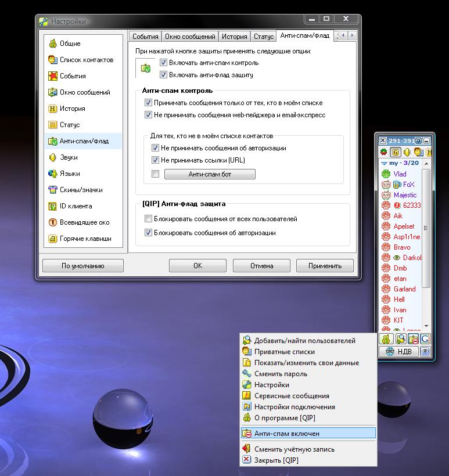Click the contact-face icon in QIP toolbar
449x476 pixels.
[418, 152]
